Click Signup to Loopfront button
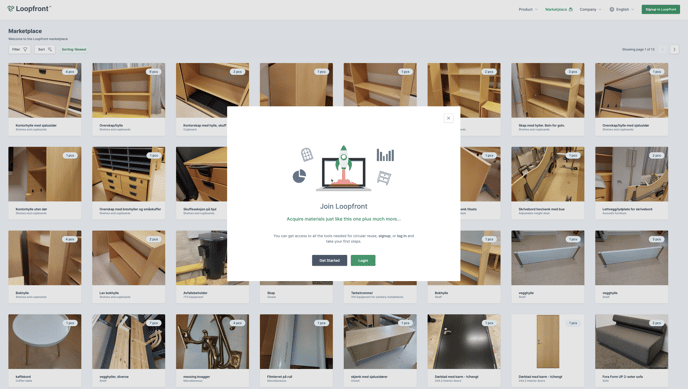This screenshot has height=389, width=688. (x=660, y=9)
